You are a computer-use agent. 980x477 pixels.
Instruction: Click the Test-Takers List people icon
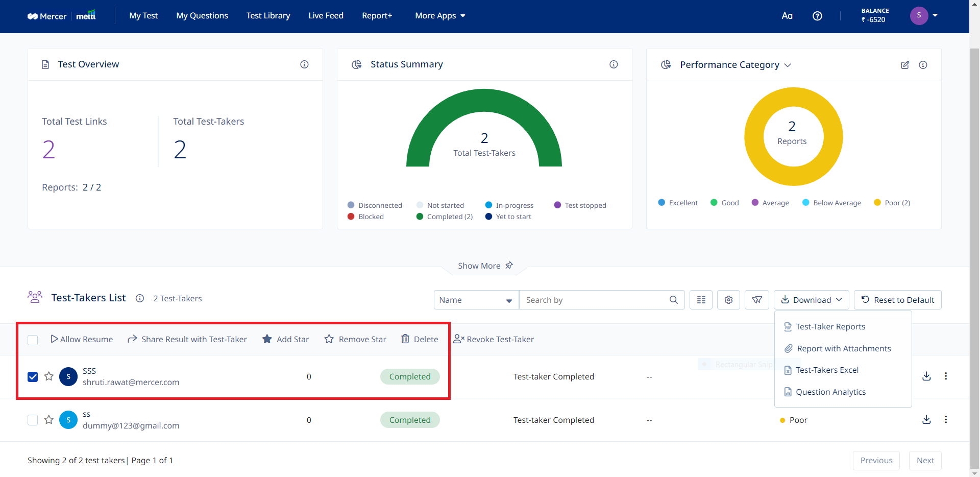pos(35,297)
